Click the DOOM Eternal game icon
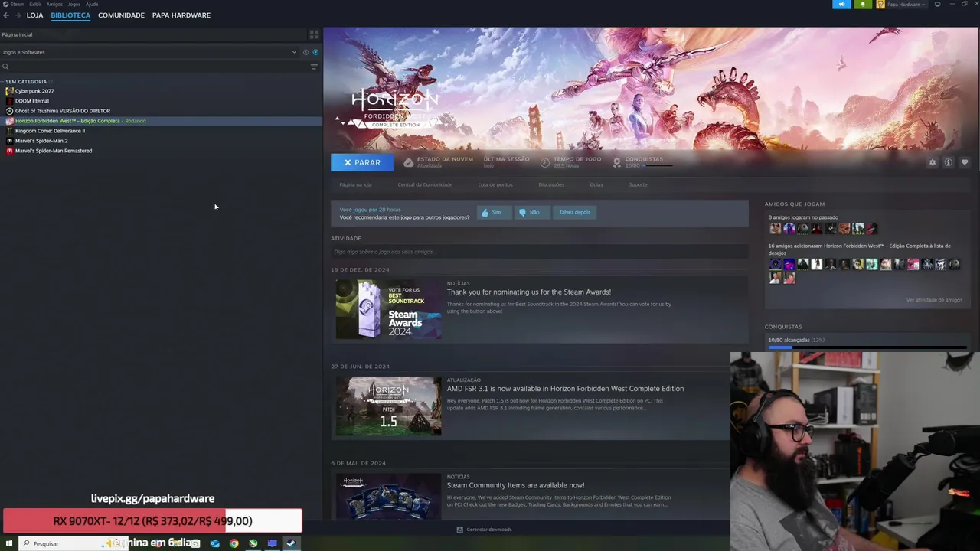The image size is (980, 551). click(x=9, y=101)
